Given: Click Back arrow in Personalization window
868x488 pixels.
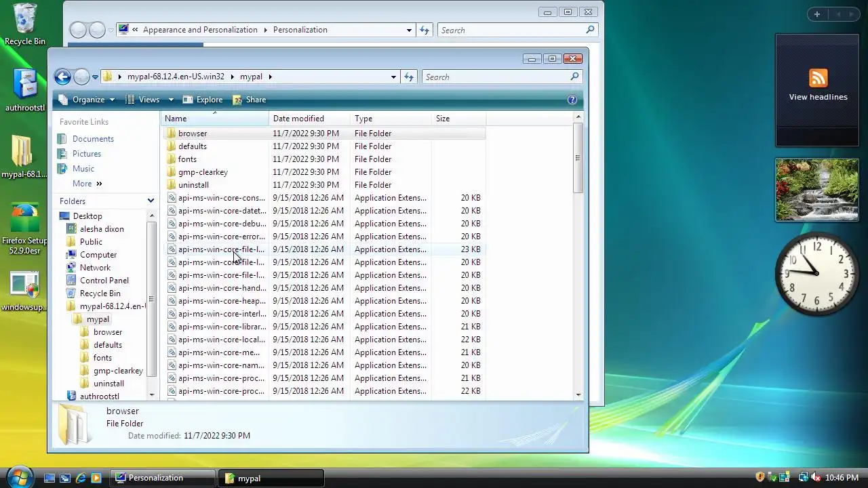Looking at the screenshot, I should click(78, 30).
